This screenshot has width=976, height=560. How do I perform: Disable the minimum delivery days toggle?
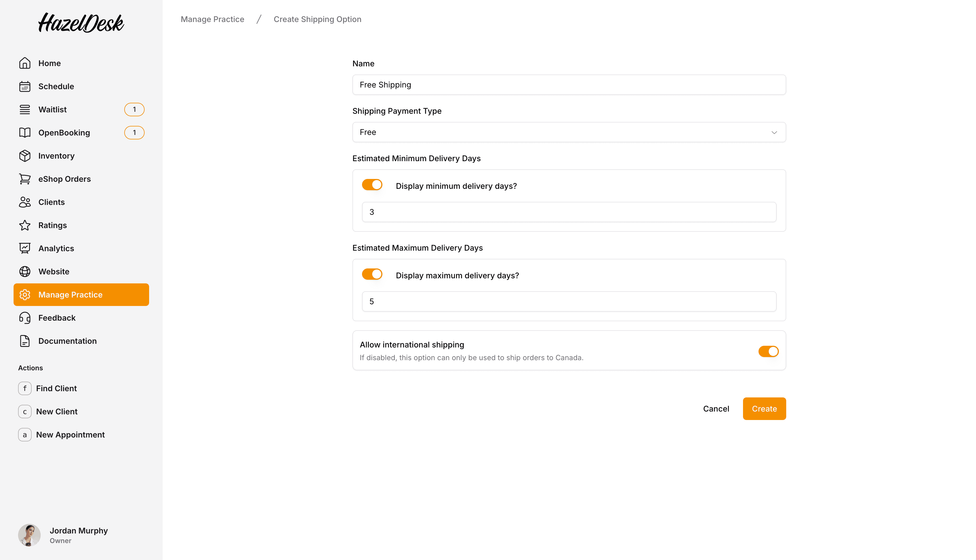tap(372, 185)
